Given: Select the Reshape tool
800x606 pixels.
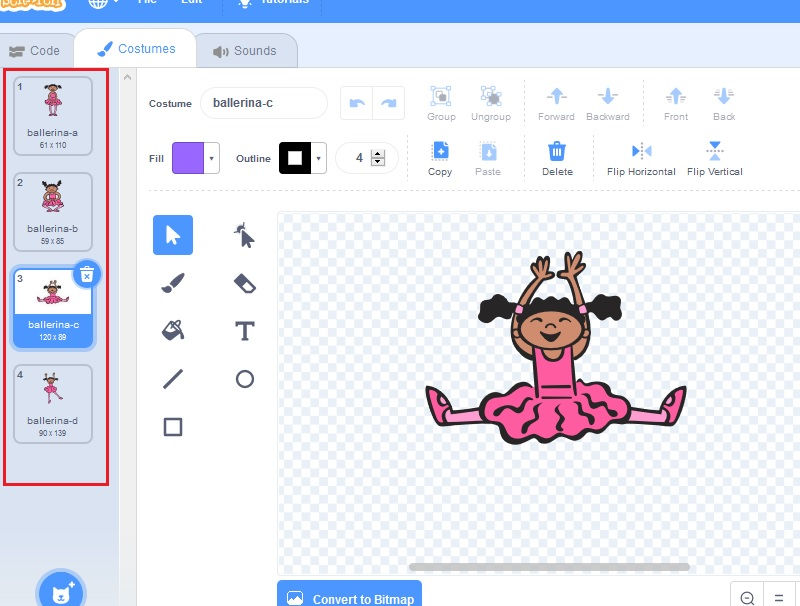Looking at the screenshot, I should 244,235.
